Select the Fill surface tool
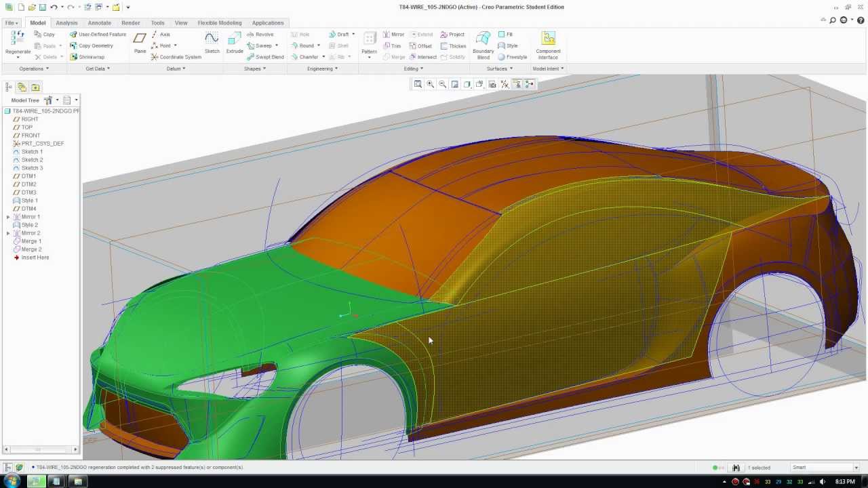Image resolution: width=868 pixels, height=488 pixels. (x=506, y=35)
